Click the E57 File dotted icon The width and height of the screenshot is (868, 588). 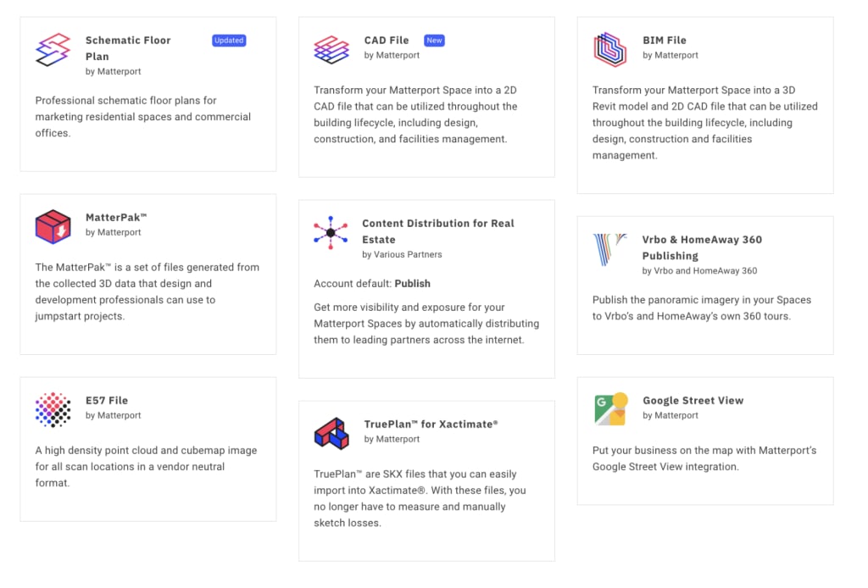click(53, 409)
